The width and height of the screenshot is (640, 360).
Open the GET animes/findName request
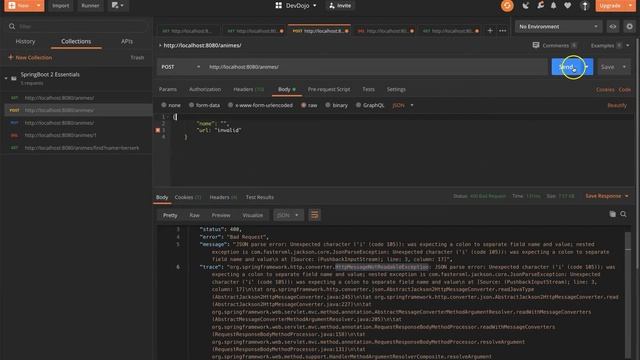click(77, 148)
